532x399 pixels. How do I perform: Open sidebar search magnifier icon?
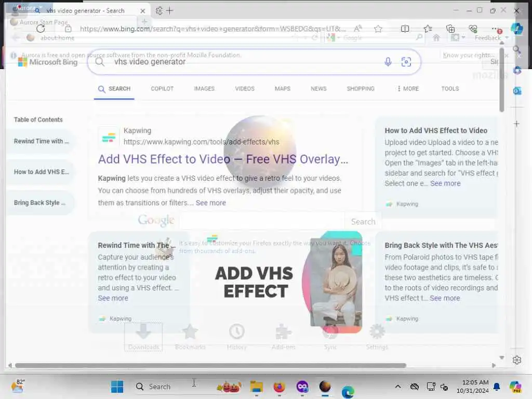coord(517,50)
